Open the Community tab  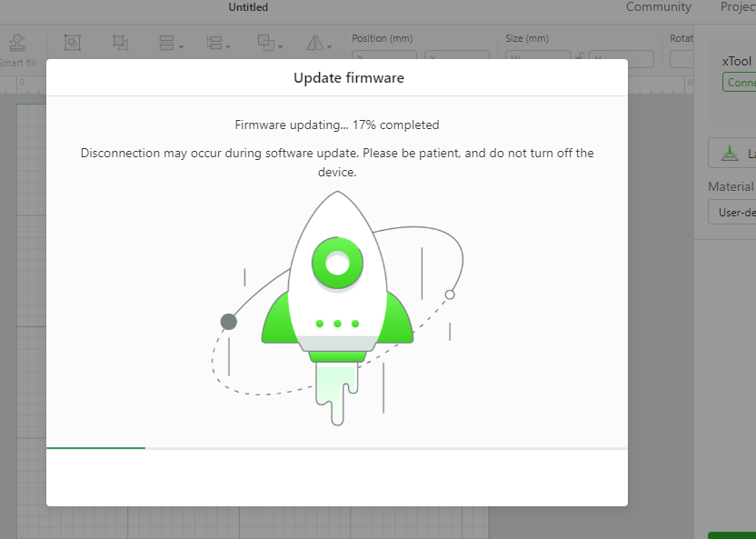[659, 7]
